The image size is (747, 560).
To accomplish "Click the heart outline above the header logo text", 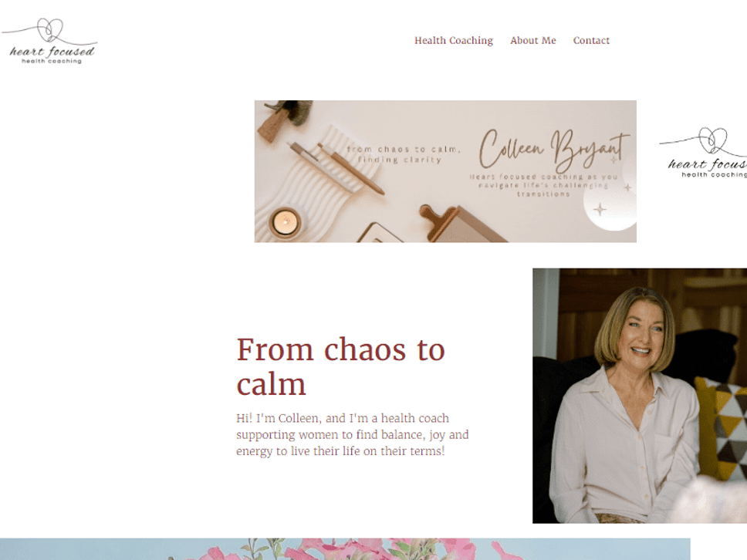I will click(x=50, y=29).
